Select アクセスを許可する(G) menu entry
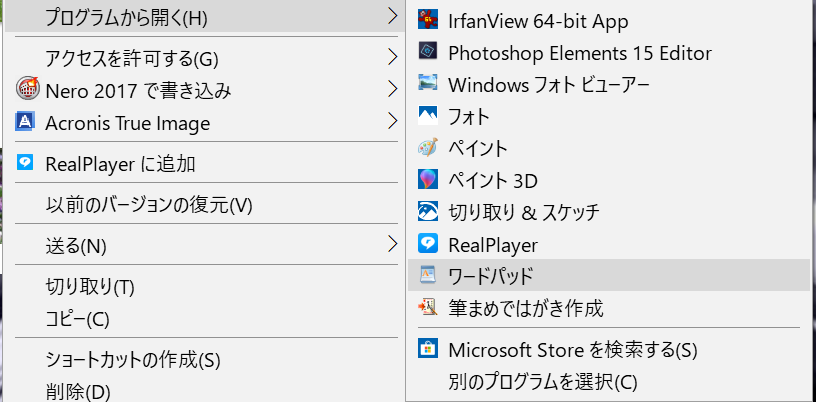The image size is (816, 402). (205, 58)
